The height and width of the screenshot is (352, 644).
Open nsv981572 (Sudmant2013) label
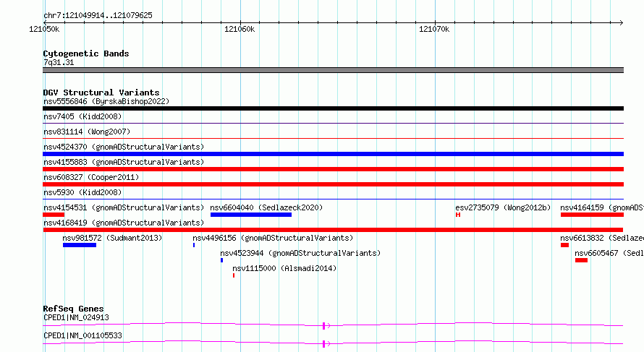tap(112, 238)
